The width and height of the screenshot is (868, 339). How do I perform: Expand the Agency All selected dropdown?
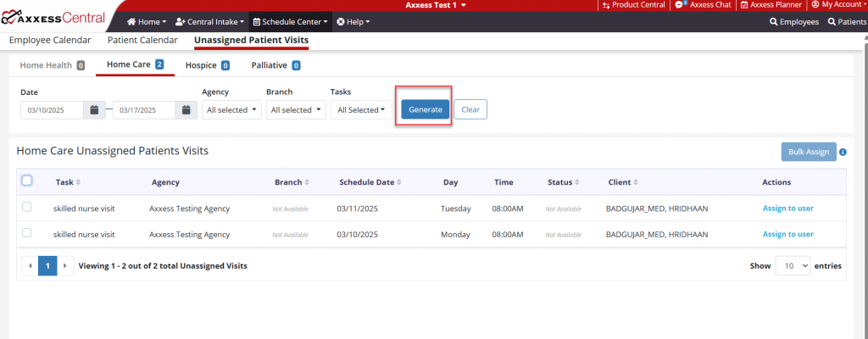tap(231, 109)
